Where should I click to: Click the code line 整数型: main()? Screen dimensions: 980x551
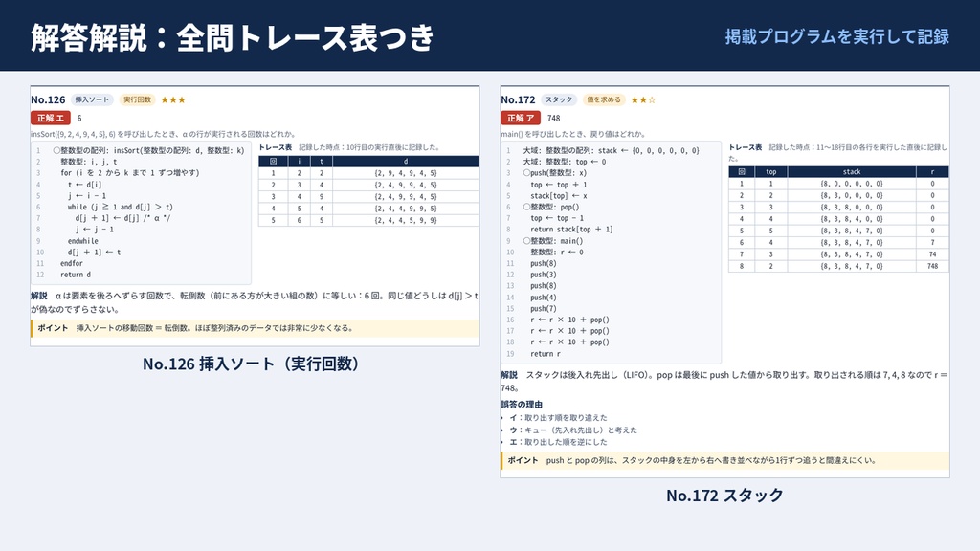(x=552, y=241)
